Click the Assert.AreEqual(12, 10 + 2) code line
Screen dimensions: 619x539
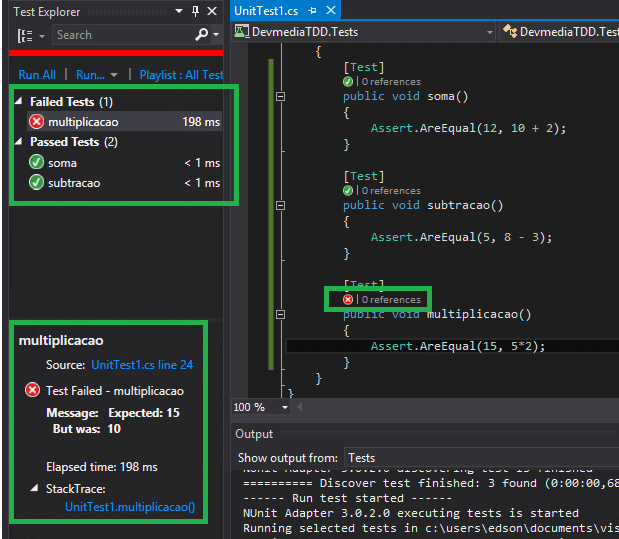[x=468, y=128]
